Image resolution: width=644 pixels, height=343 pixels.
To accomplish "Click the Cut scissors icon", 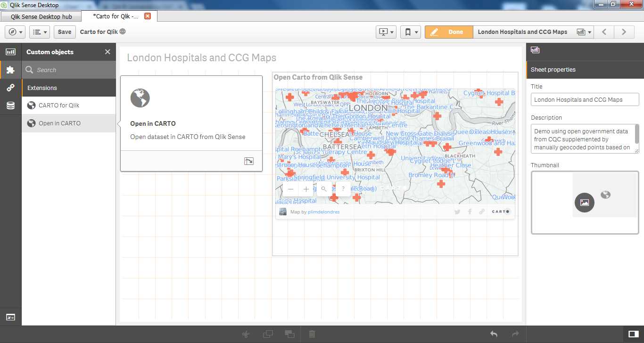I will click(x=246, y=334).
